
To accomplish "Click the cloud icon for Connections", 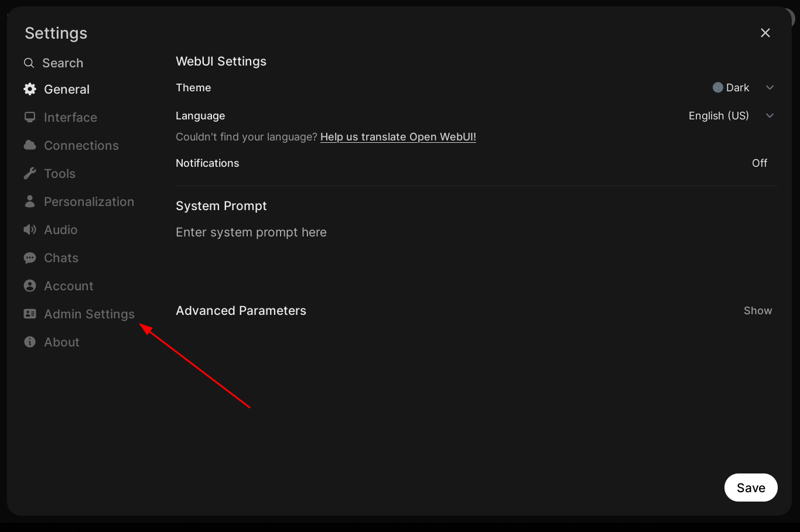I will (x=30, y=145).
